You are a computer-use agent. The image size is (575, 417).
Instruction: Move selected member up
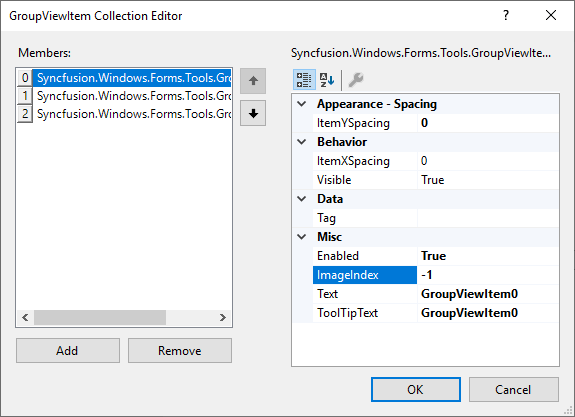[253, 81]
